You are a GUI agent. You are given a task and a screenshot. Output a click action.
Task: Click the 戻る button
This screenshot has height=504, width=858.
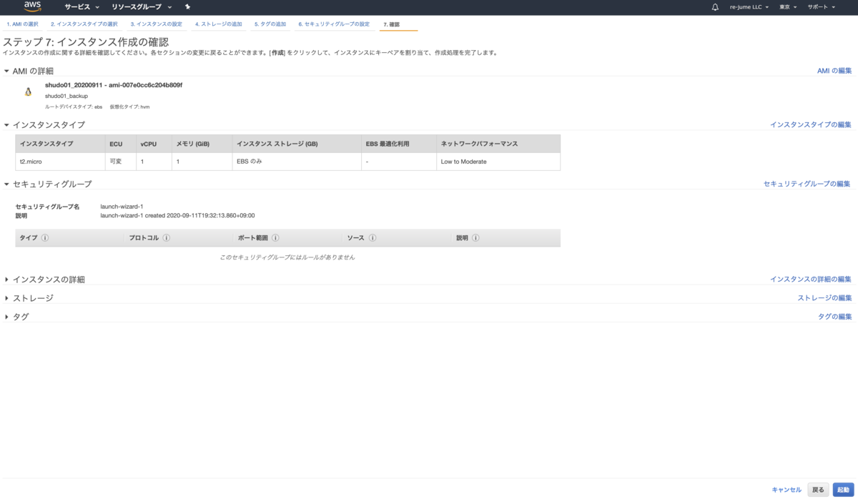[x=819, y=490]
